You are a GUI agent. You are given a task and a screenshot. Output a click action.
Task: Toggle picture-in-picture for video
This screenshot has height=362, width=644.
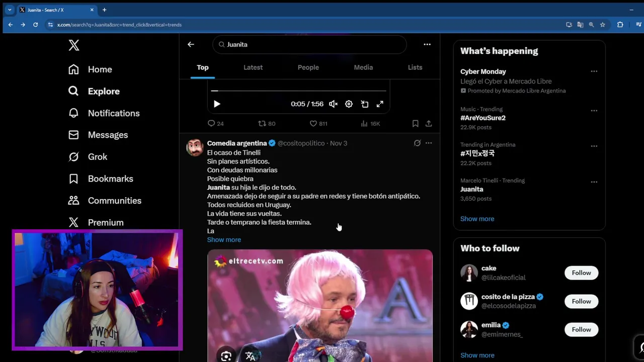coord(365,104)
